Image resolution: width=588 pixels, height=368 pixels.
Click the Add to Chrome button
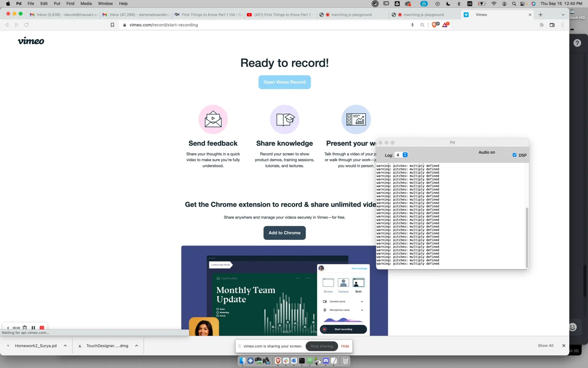[x=285, y=233]
